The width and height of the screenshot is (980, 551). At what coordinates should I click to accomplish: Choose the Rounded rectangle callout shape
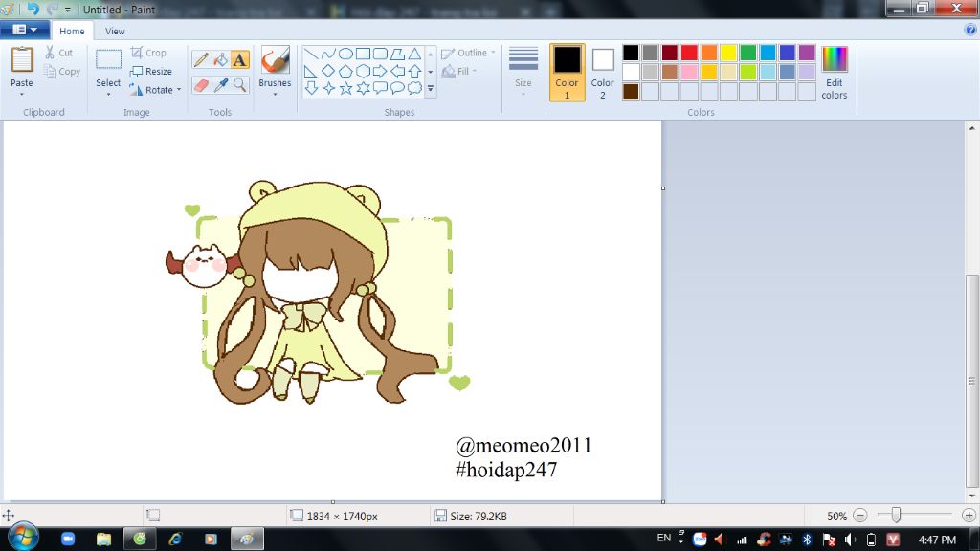pyautogui.click(x=380, y=88)
